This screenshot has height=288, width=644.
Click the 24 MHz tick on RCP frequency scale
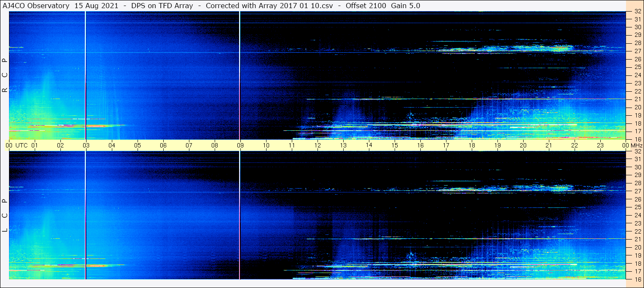click(x=637, y=75)
